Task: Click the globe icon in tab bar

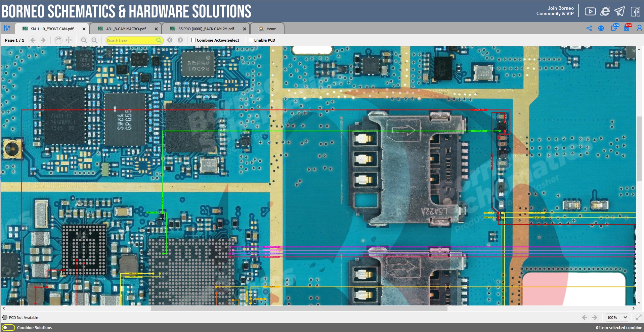Action: pyautogui.click(x=601, y=28)
